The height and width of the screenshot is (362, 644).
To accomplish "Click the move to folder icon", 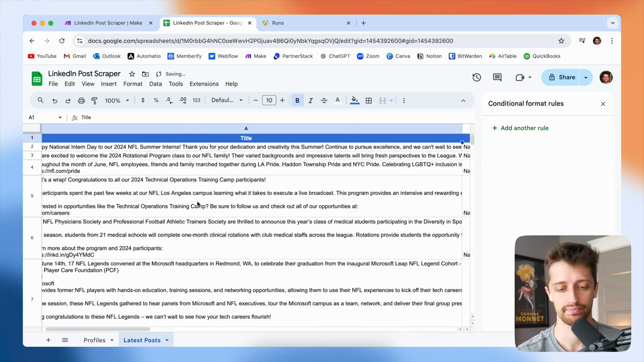I will coord(145,74).
